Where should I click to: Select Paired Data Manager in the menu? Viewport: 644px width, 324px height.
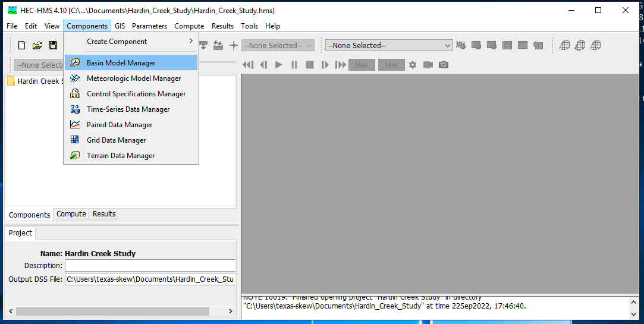click(x=131, y=125)
